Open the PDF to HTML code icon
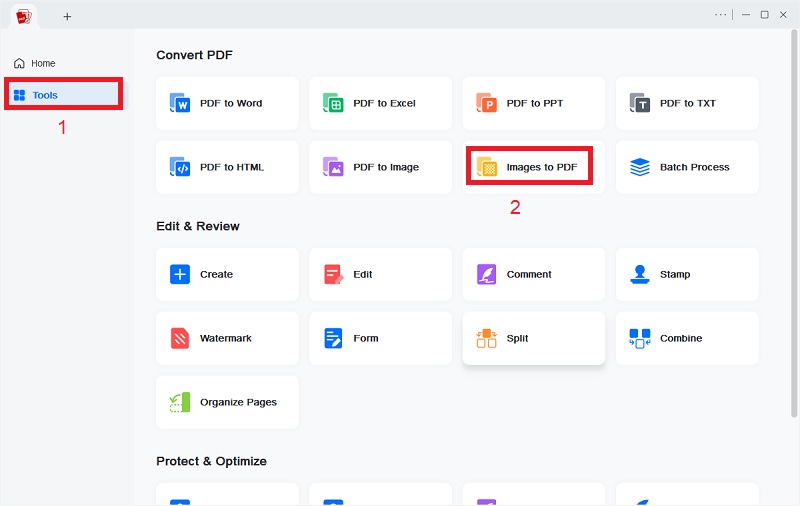 (180, 167)
